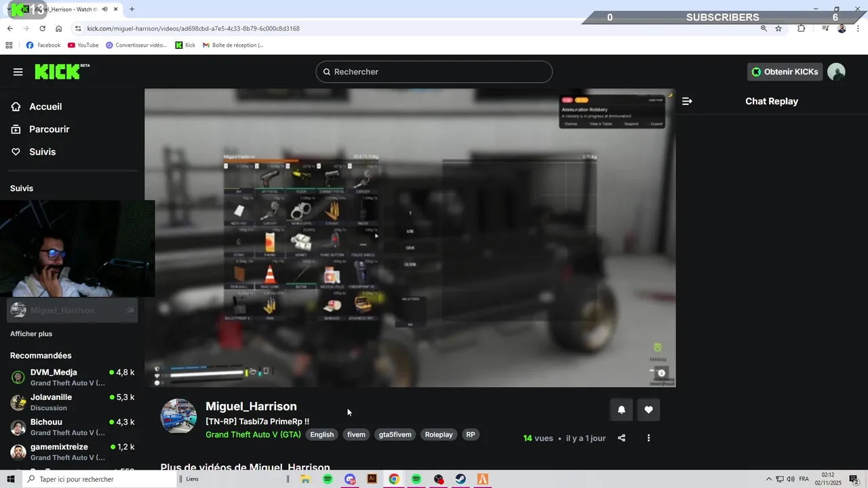Click the taskbar search box
The width and height of the screenshot is (868, 488).
pyautogui.click(x=100, y=479)
